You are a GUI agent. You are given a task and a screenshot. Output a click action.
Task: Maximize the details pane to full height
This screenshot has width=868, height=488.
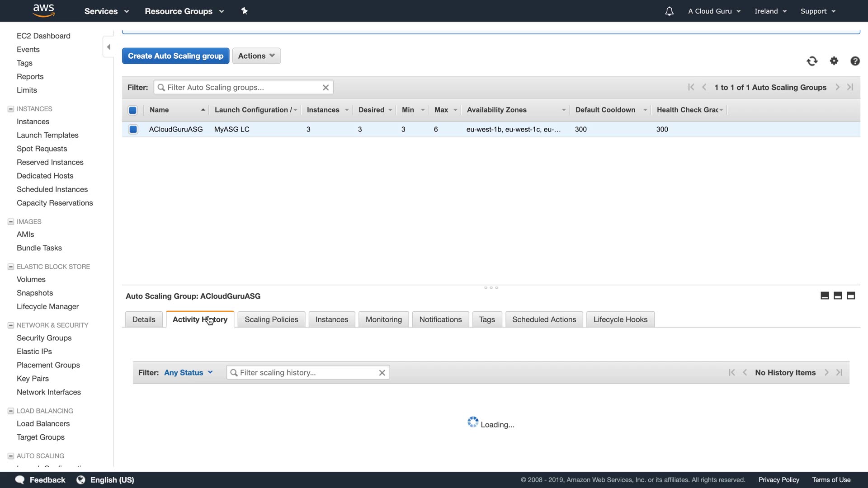[x=851, y=296]
